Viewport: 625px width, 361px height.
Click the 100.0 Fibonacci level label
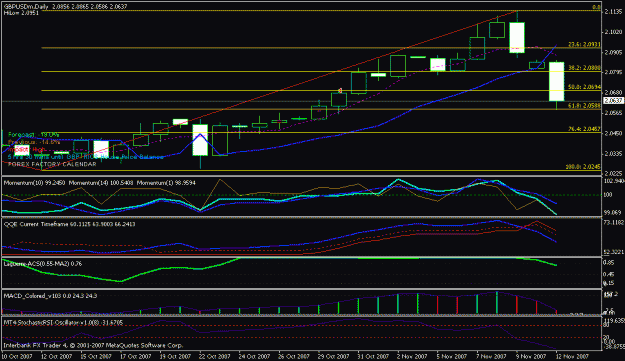pos(584,167)
